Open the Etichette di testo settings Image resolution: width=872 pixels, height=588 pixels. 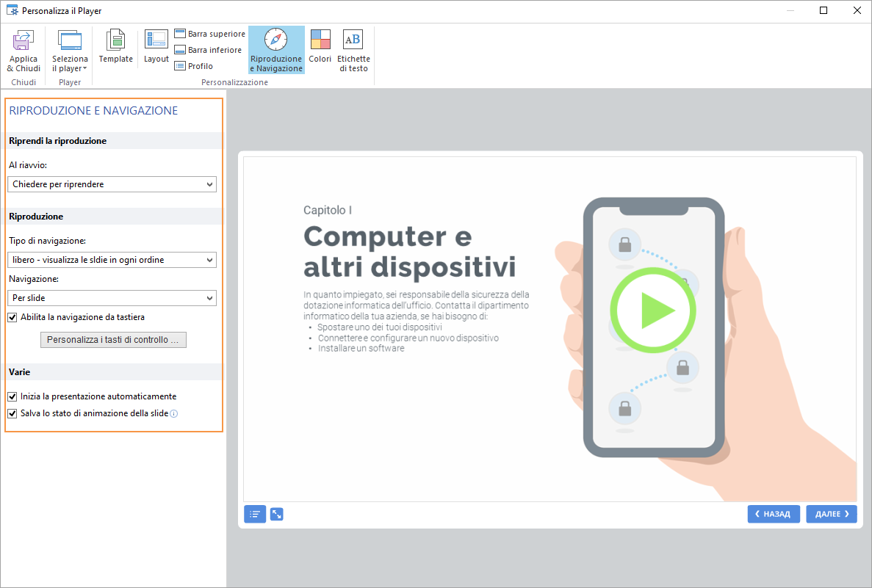click(353, 40)
